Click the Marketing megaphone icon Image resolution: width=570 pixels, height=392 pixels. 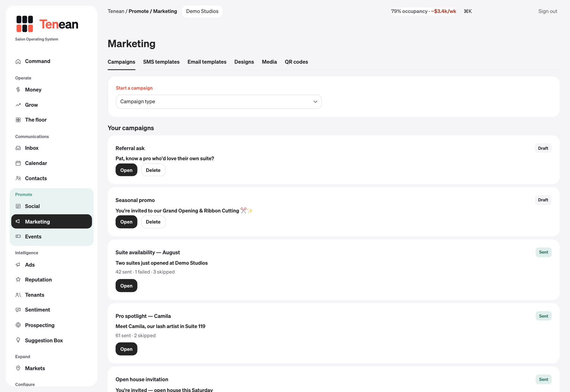tap(18, 221)
